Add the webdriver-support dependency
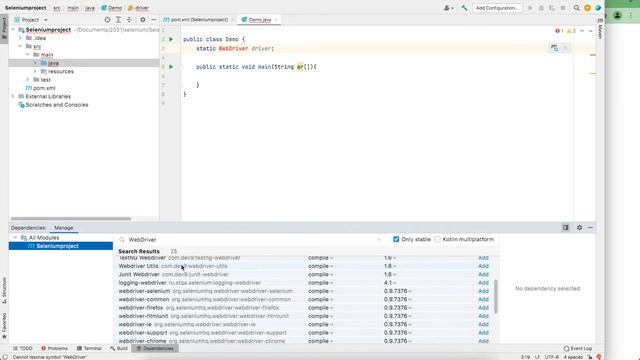The height and width of the screenshot is (360, 640). tap(483, 333)
